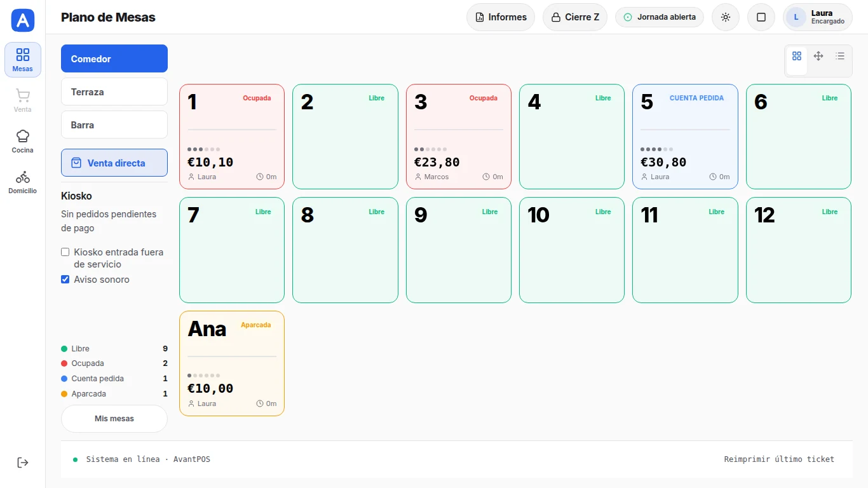Toggle the light theme sun icon
Image resolution: width=868 pixels, height=488 pixels.
(x=726, y=17)
